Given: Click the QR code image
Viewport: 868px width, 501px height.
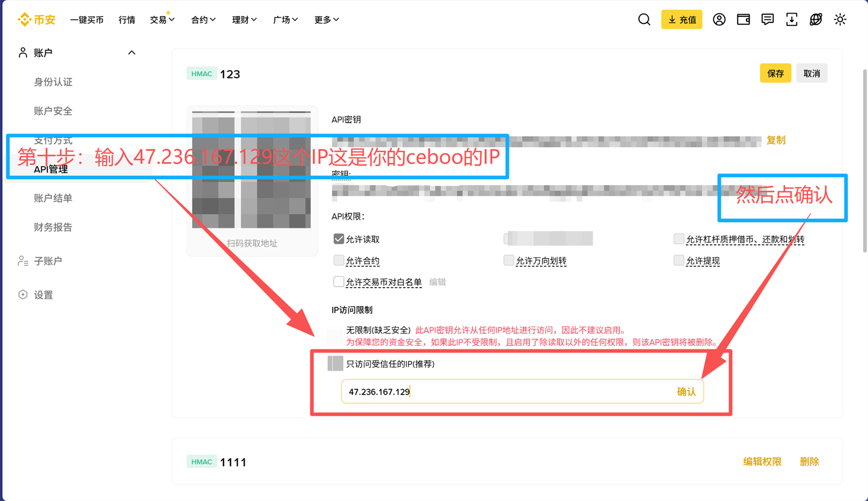Looking at the screenshot, I should pyautogui.click(x=252, y=169).
